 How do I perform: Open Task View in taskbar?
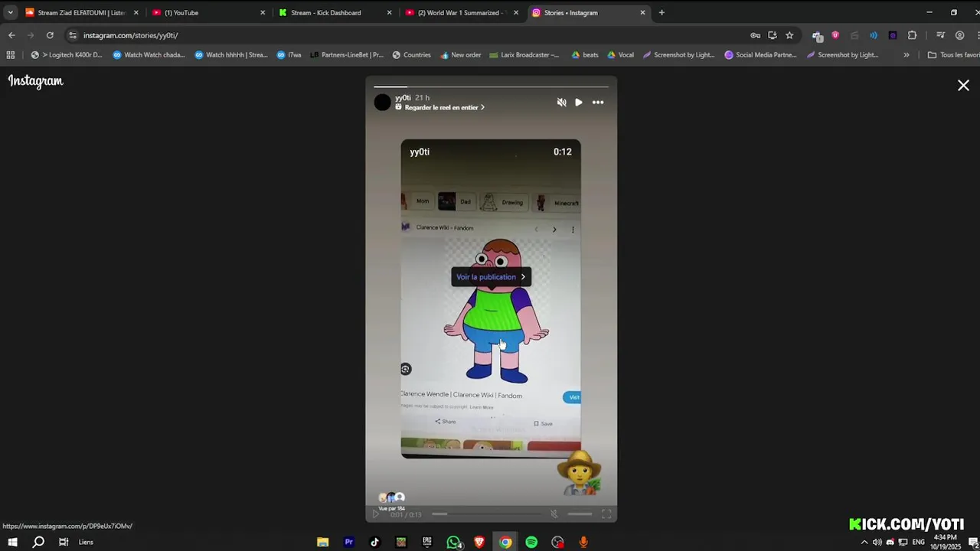click(x=64, y=542)
